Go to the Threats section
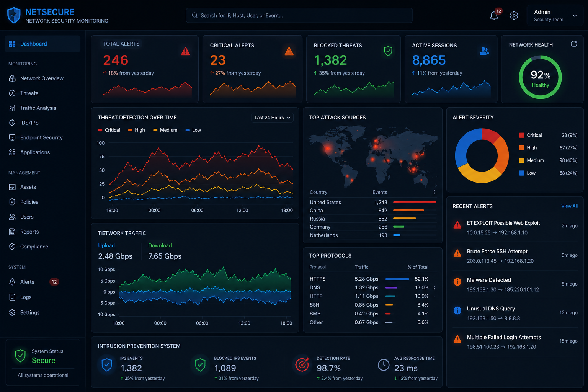 [x=29, y=93]
